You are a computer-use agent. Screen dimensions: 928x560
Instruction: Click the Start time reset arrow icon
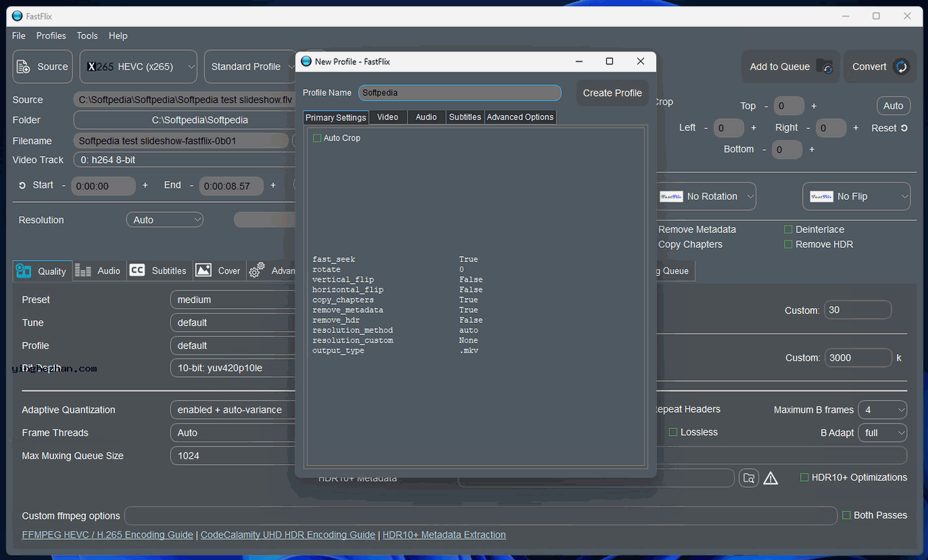pos(22,185)
